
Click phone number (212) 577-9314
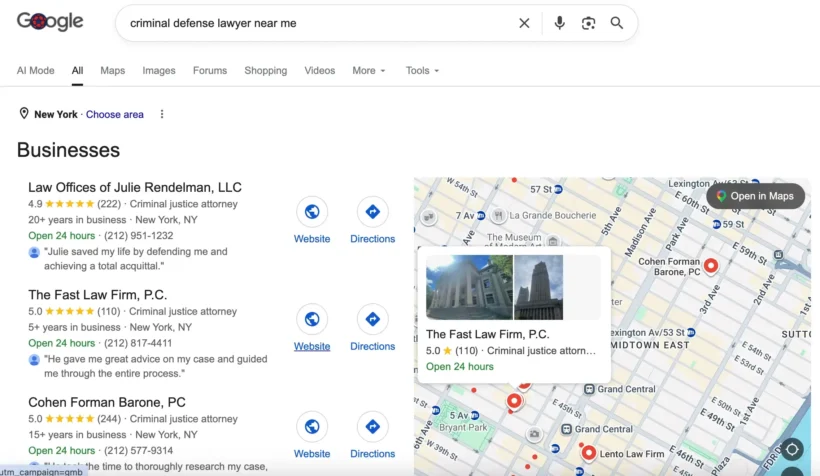point(139,450)
